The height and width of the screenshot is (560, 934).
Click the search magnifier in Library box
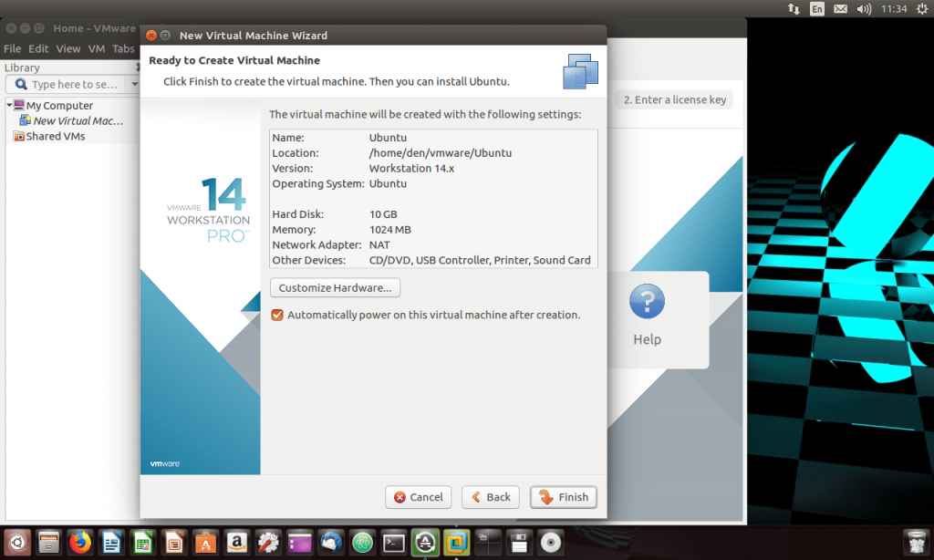pyautogui.click(x=21, y=84)
